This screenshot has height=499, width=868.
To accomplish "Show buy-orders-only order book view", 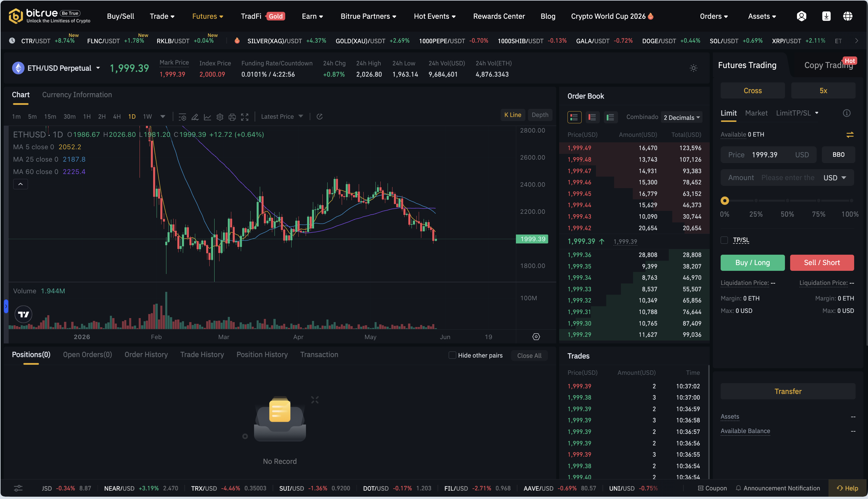I will [x=610, y=117].
